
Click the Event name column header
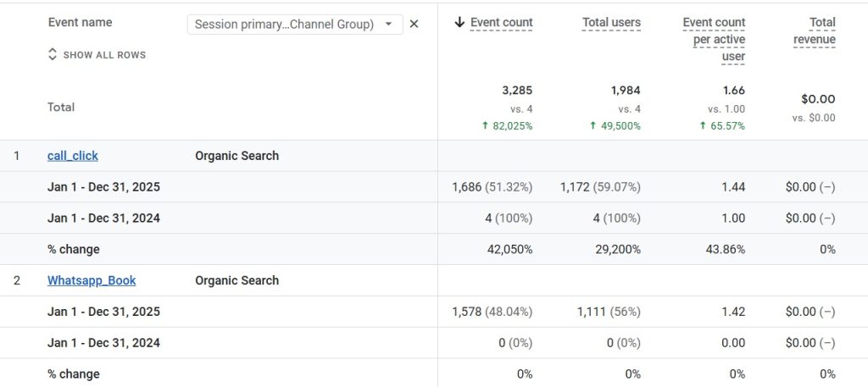pyautogui.click(x=80, y=23)
